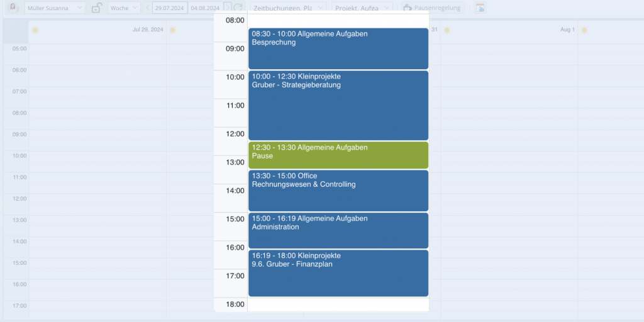Select the Besprechung entry at 08:30

[338, 48]
